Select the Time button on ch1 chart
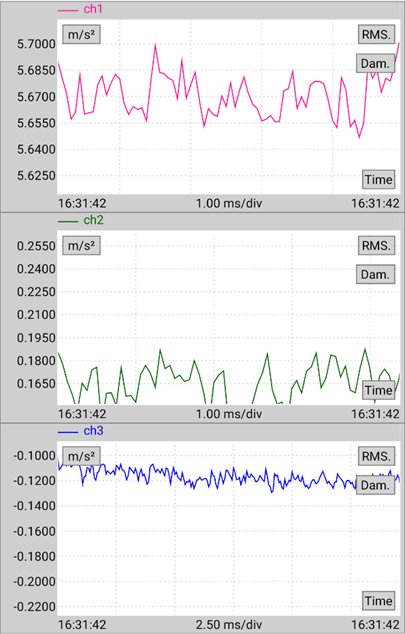Image resolution: width=405 pixels, height=634 pixels. [x=378, y=180]
